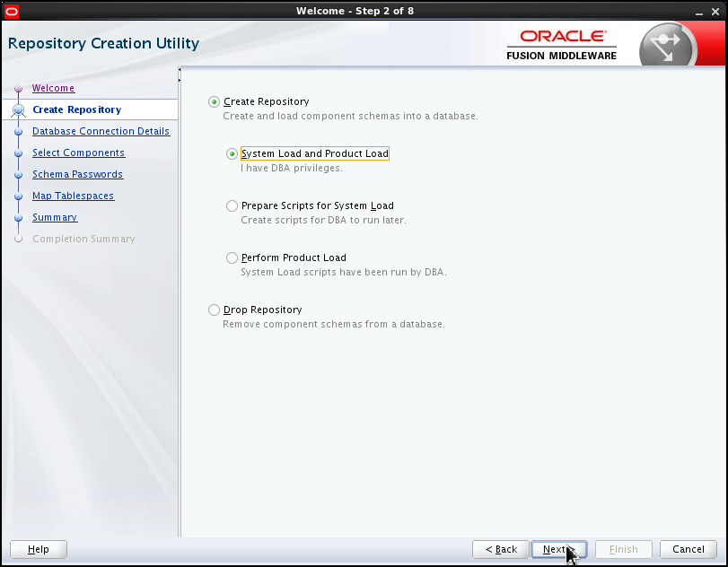Go to Database Connection Details step
The image size is (728, 567).
point(101,131)
